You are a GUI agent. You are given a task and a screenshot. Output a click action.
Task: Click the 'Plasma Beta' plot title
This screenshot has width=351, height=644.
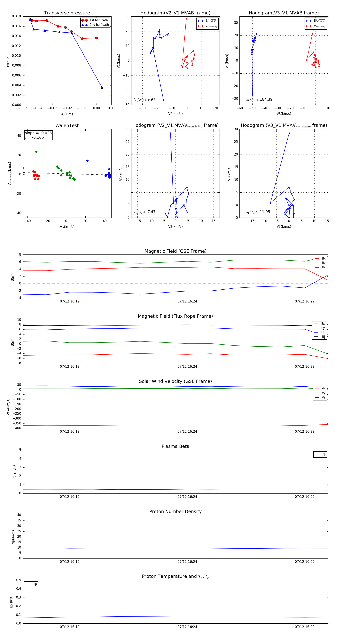[175, 446]
